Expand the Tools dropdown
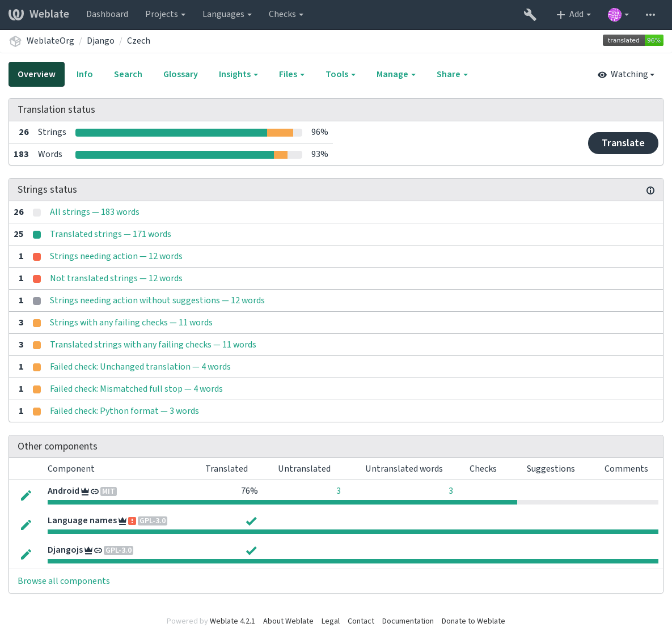This screenshot has width=672, height=640. [x=340, y=74]
